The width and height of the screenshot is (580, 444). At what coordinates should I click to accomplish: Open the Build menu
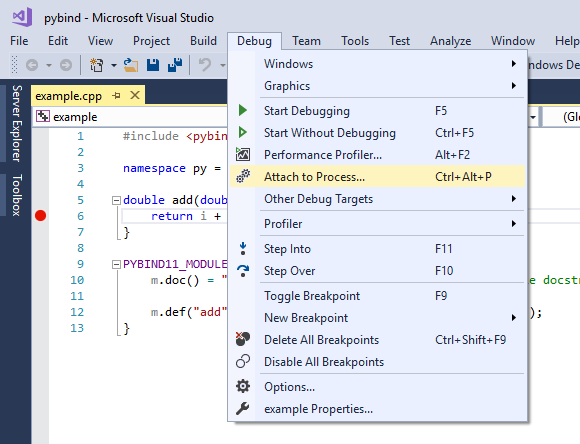[203, 41]
